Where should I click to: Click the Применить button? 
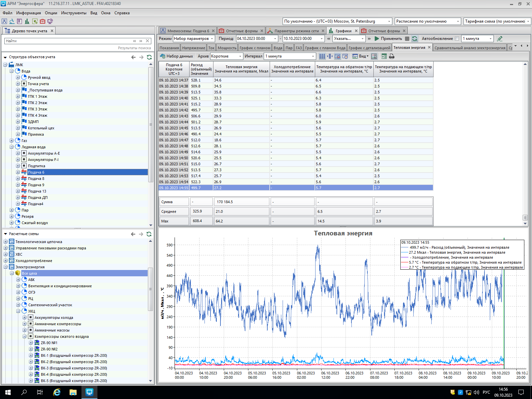point(388,39)
